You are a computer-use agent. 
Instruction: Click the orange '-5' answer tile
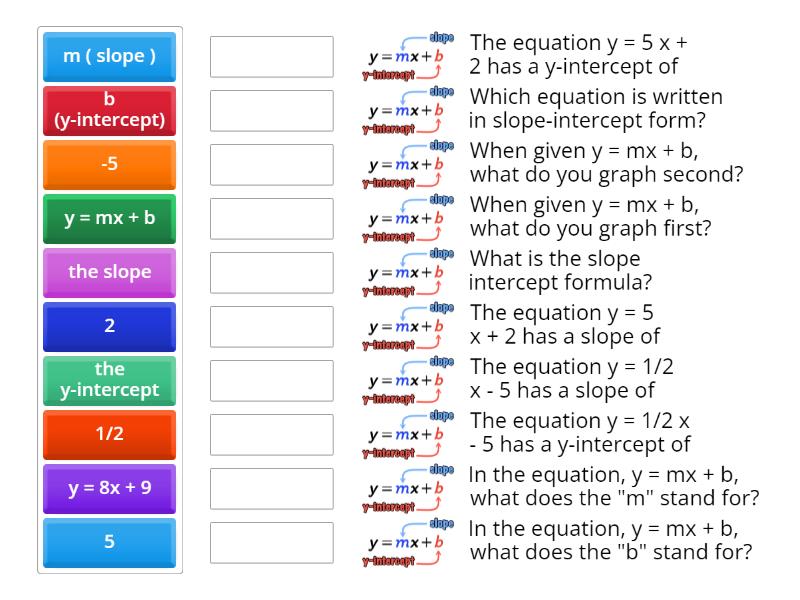click(x=109, y=165)
